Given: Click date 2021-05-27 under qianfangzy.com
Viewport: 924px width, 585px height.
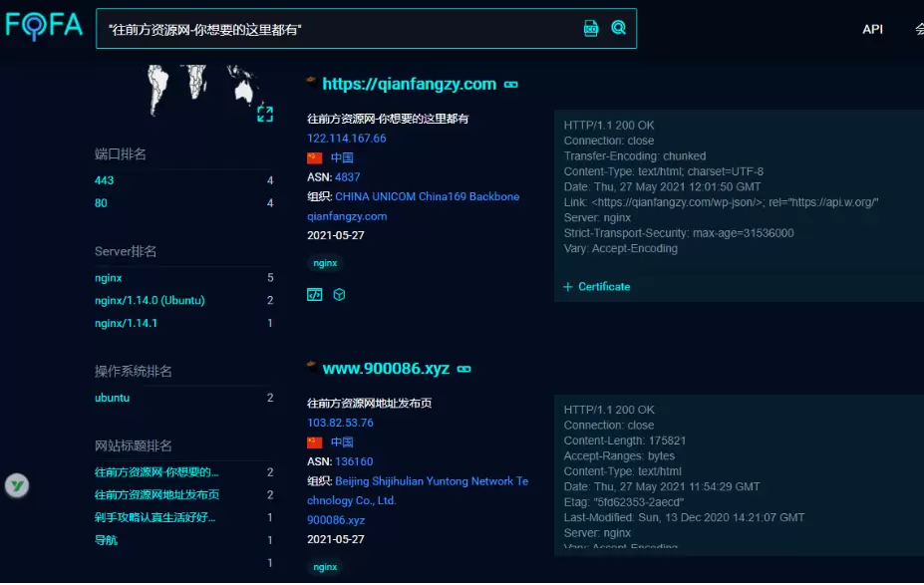Looking at the screenshot, I should click(336, 235).
